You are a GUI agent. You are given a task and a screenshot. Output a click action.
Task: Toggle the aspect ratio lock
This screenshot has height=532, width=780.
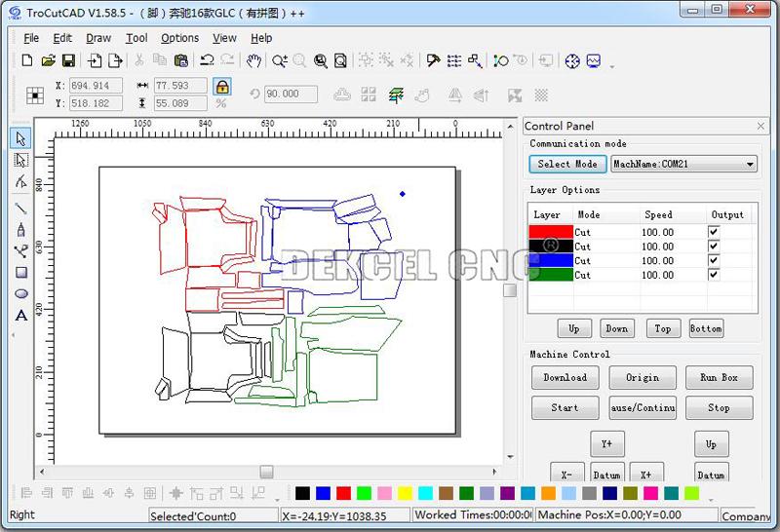point(222,87)
